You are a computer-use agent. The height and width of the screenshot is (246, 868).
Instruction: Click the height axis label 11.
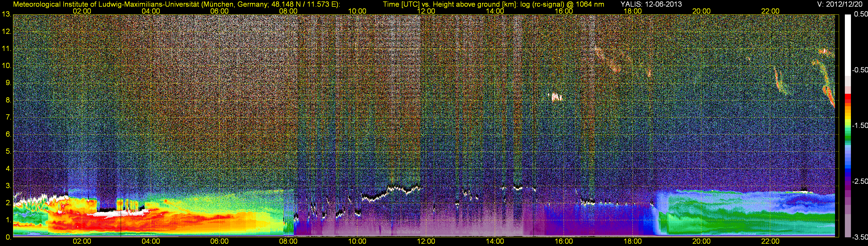[6, 49]
